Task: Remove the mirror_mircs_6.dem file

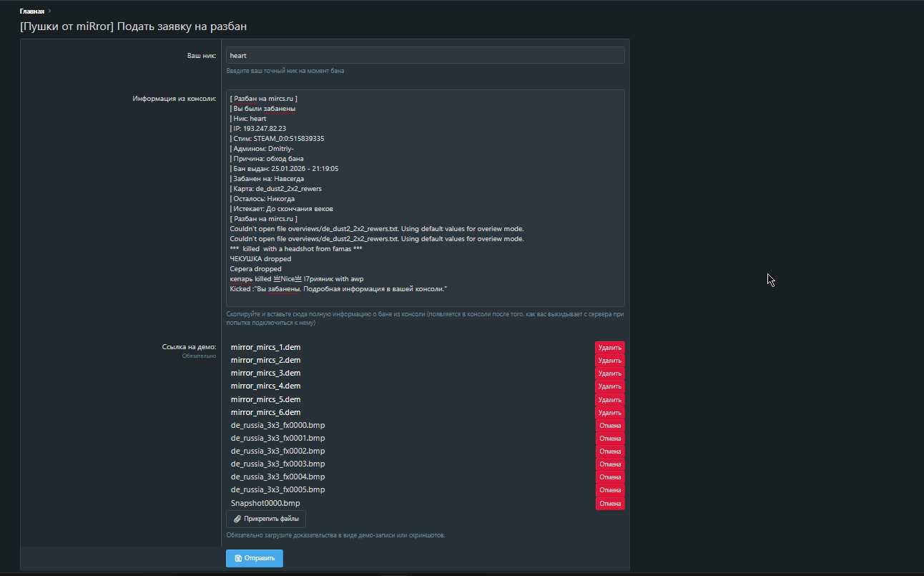Action: coord(609,413)
